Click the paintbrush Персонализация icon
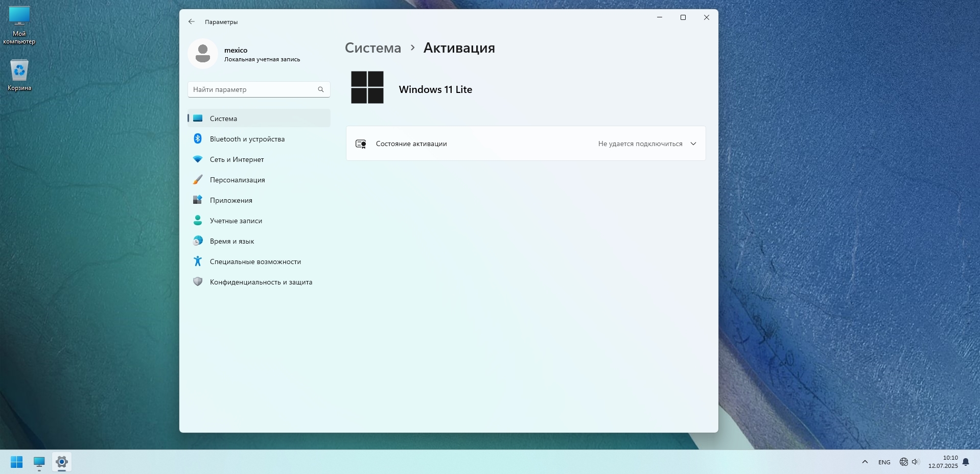Viewport: 980px width, 474px height. pos(198,180)
